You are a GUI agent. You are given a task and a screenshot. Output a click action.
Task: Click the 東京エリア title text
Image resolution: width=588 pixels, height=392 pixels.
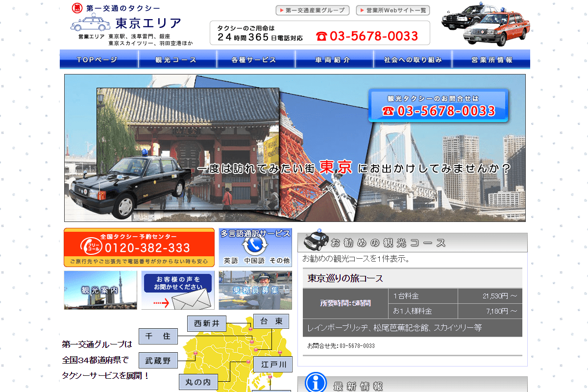click(148, 23)
